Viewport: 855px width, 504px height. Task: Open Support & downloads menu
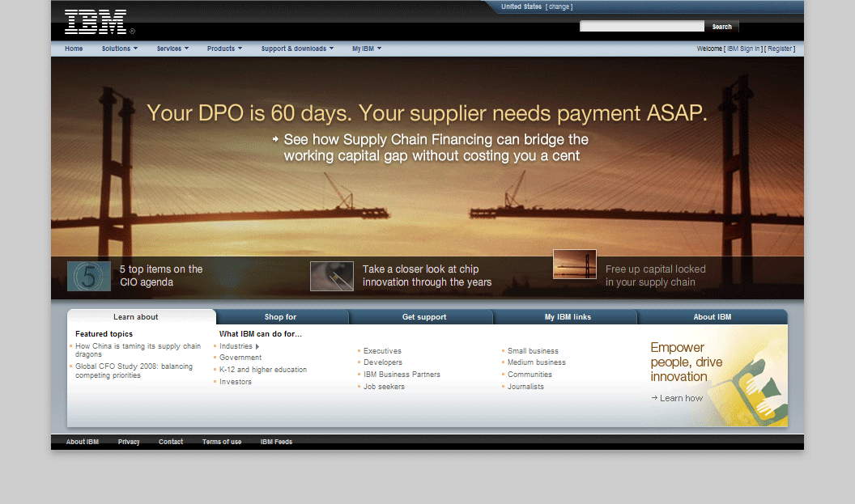click(298, 49)
